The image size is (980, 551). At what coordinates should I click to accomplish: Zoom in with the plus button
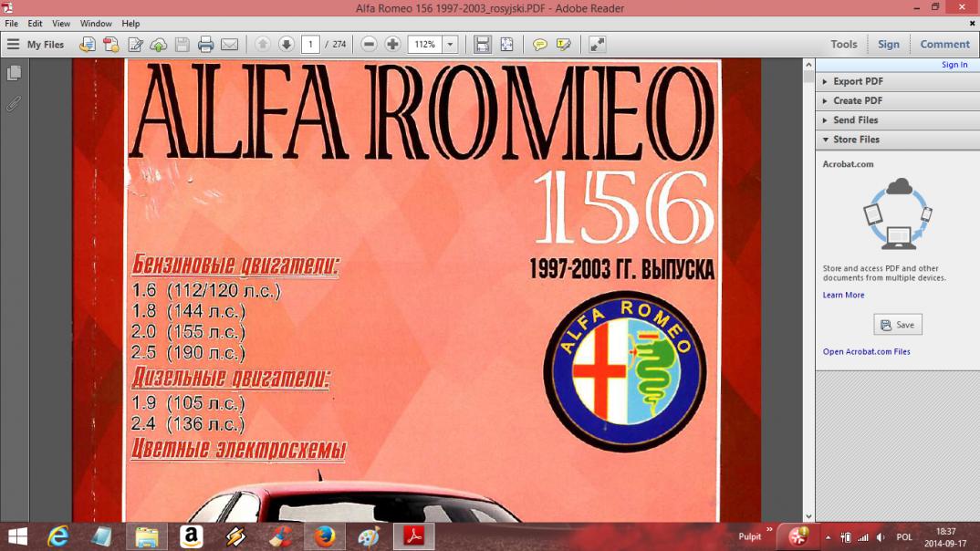(392, 45)
